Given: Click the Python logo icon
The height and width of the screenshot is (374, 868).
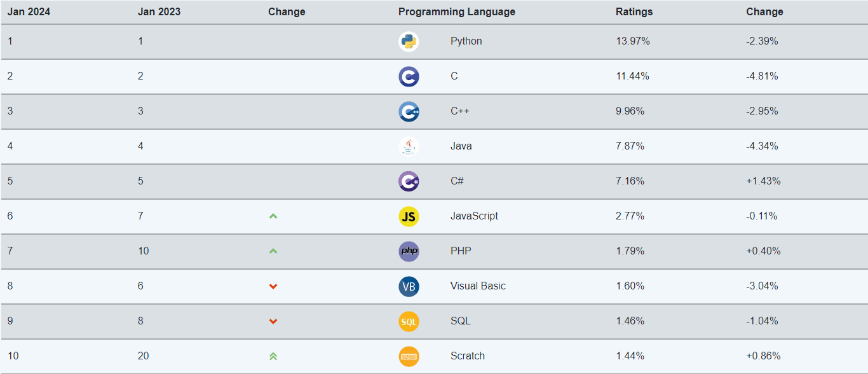Looking at the screenshot, I should [409, 42].
